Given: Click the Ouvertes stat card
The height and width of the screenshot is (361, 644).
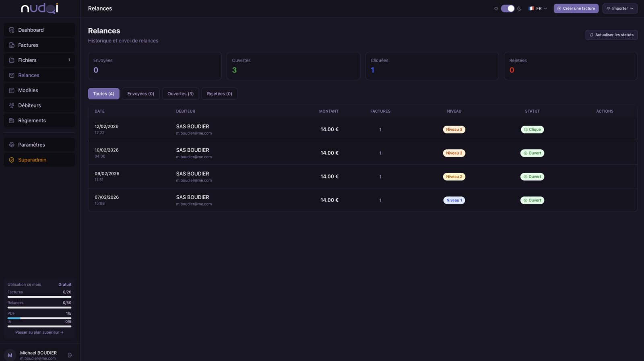Looking at the screenshot, I should tap(293, 66).
